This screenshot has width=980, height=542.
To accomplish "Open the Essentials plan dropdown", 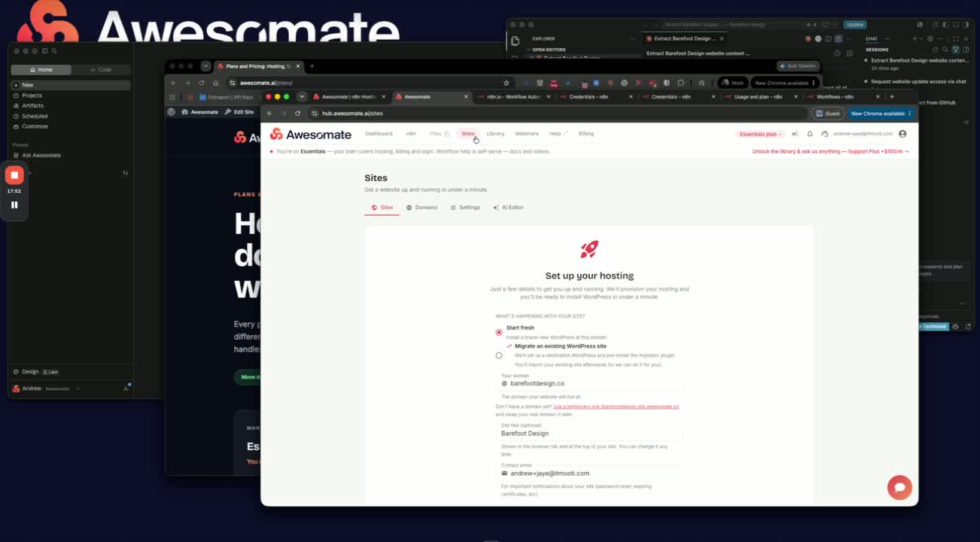I will [760, 134].
